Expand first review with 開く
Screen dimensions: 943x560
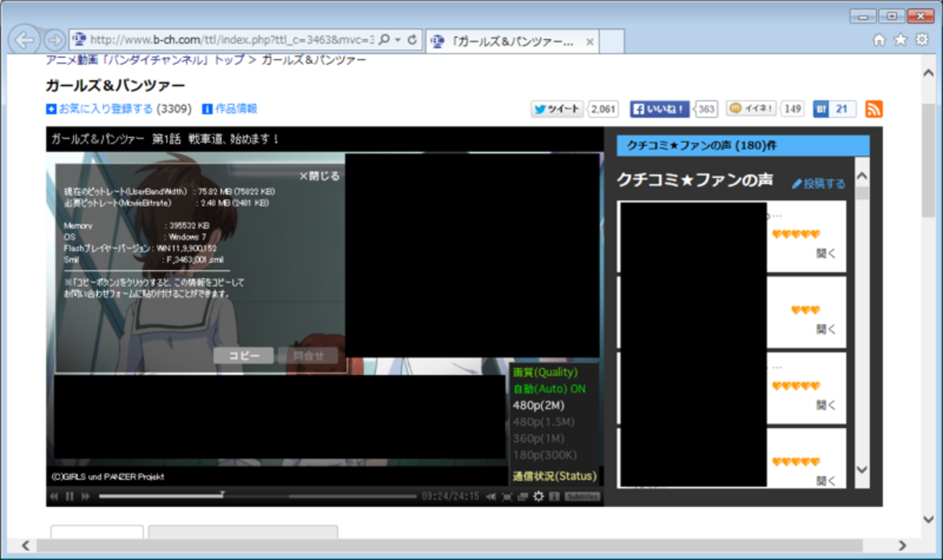pyautogui.click(x=825, y=254)
